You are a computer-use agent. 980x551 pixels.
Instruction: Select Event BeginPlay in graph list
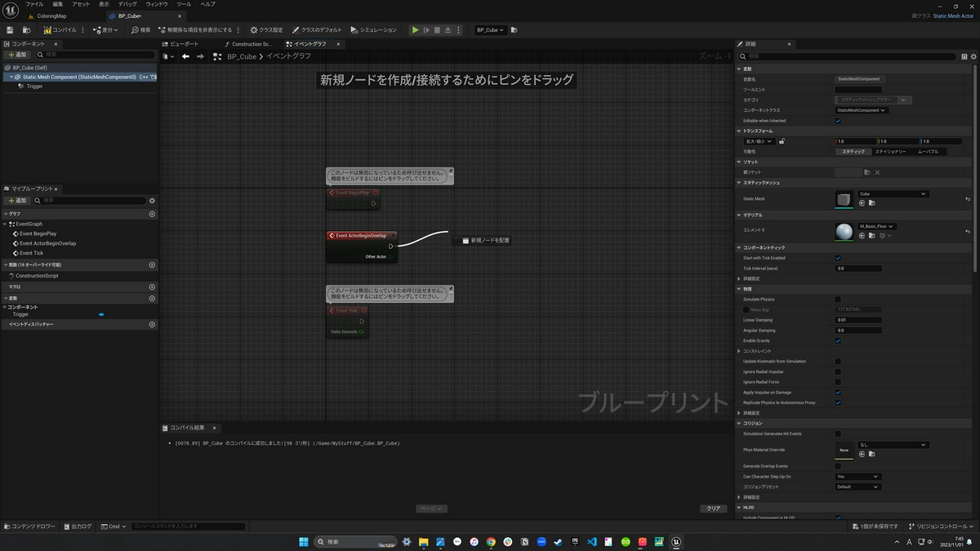(x=38, y=233)
